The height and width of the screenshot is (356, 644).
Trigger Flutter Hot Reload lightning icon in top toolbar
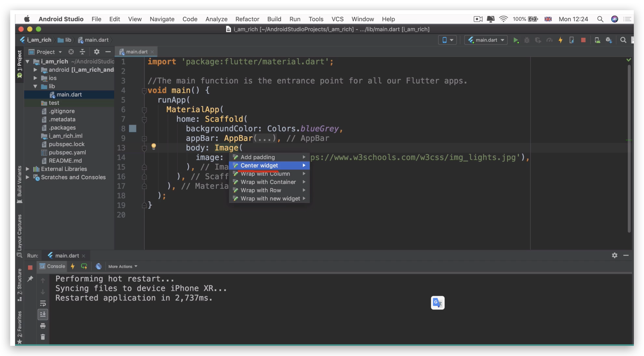tap(560, 40)
